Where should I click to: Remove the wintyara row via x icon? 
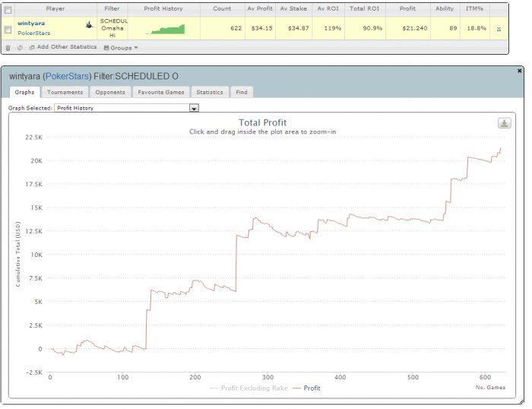(x=499, y=29)
